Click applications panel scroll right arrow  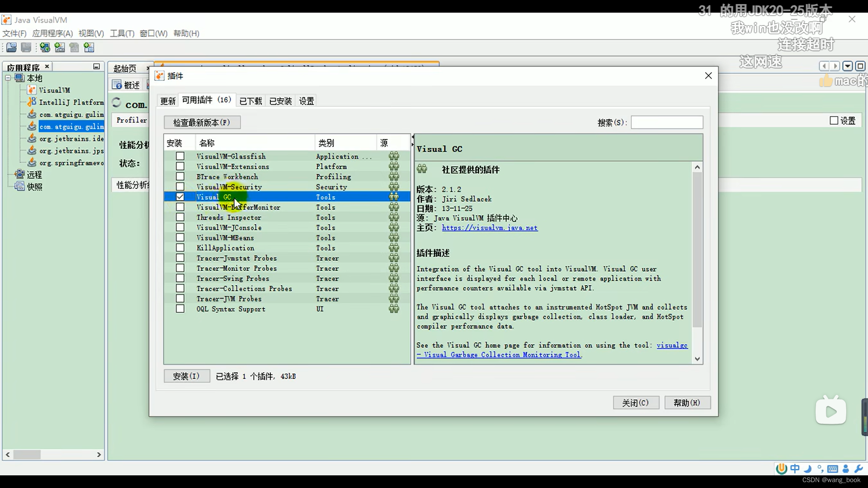coord(99,455)
